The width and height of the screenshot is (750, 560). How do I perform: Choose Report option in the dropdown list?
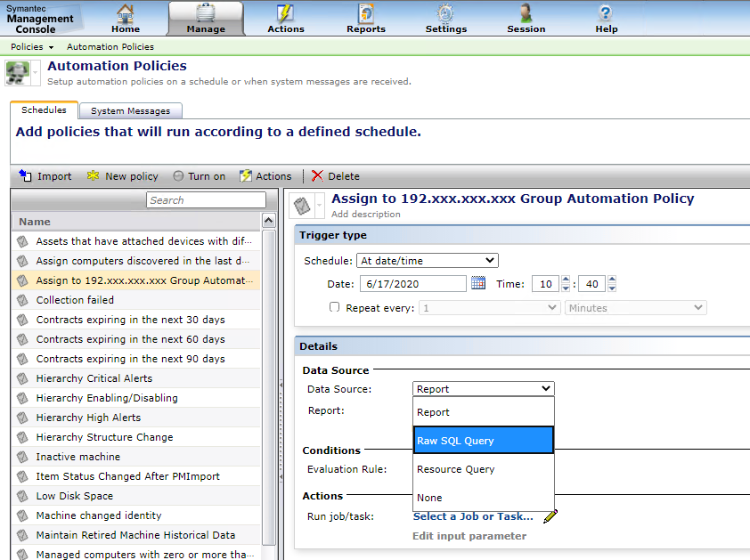(x=483, y=412)
